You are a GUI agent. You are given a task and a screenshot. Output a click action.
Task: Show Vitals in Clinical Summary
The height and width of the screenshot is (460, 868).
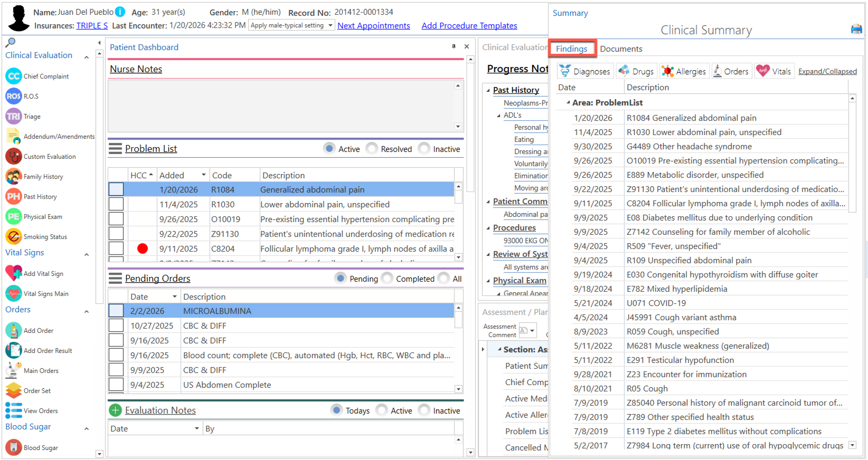click(774, 71)
